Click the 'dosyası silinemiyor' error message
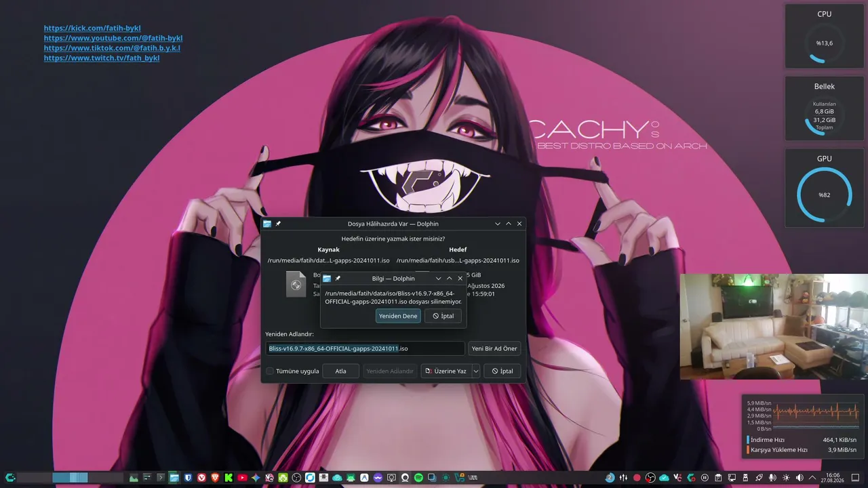The image size is (868, 488). pyautogui.click(x=393, y=298)
